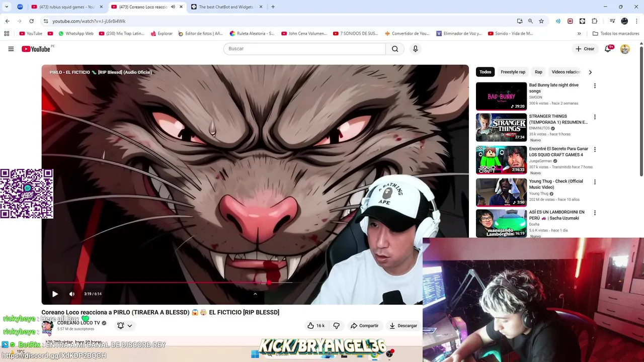Click the search magnifier button
Viewport: 644px width, 362px height.
[x=395, y=49]
